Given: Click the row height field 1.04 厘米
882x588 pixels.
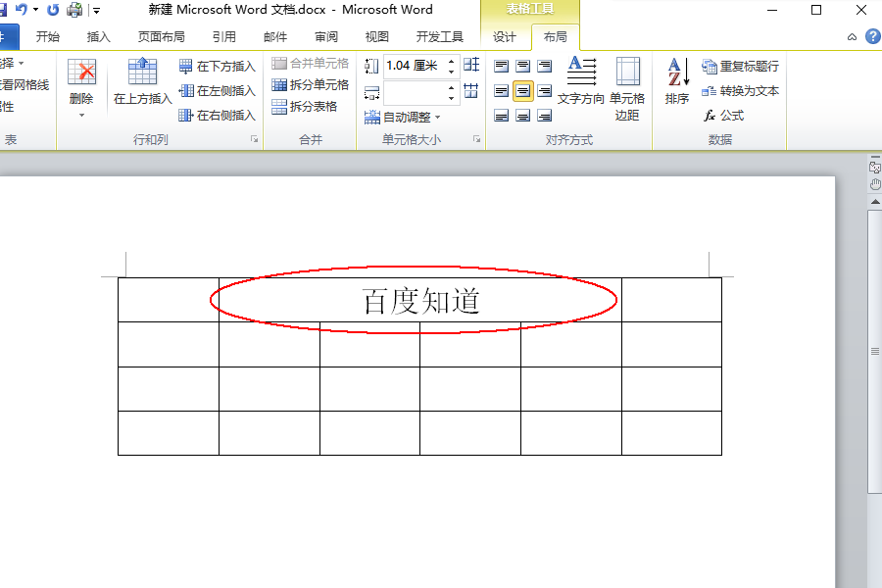Looking at the screenshot, I should [x=416, y=66].
